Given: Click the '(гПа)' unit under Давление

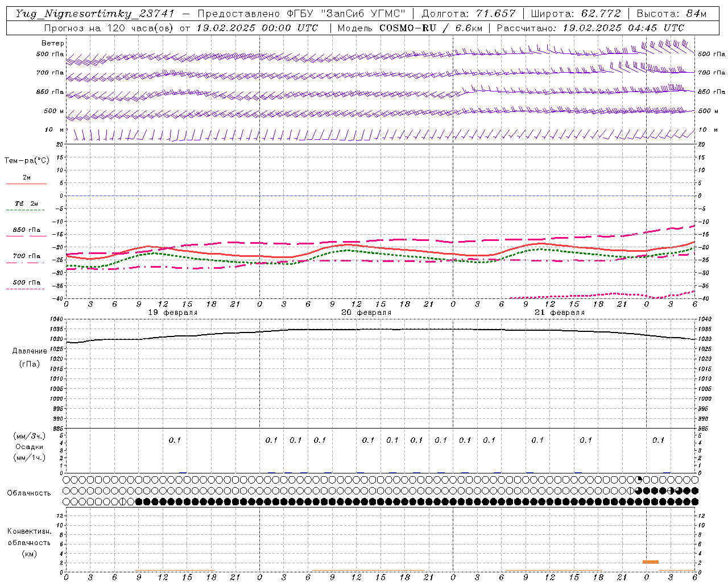Looking at the screenshot, I should tap(30, 364).
